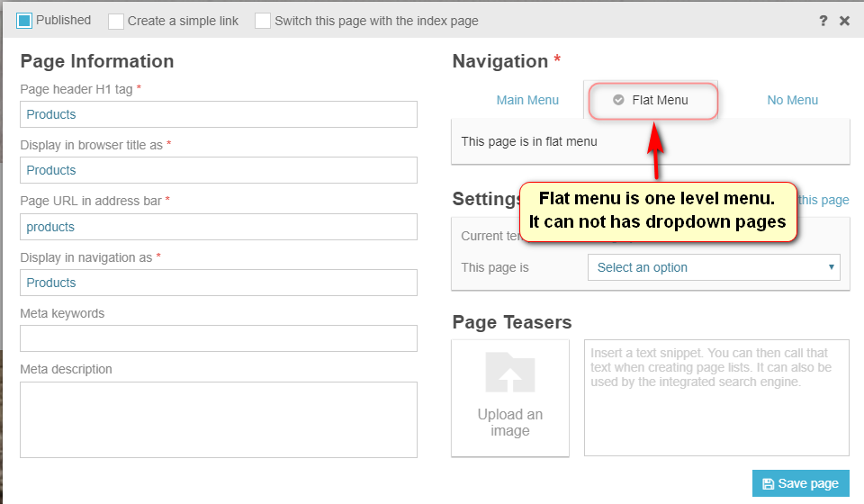Viewport: 864px width, 504px height.
Task: Enable Create a simple link checkbox
Action: pos(116,21)
